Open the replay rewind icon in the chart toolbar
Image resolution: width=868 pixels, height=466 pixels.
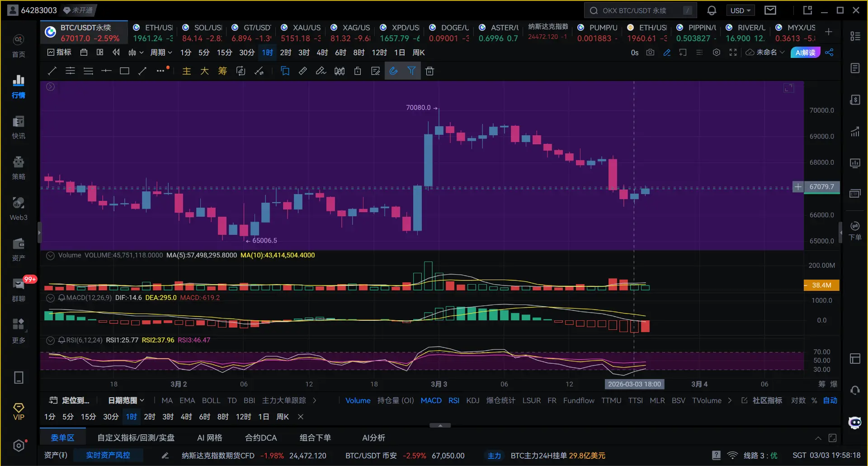coord(116,52)
